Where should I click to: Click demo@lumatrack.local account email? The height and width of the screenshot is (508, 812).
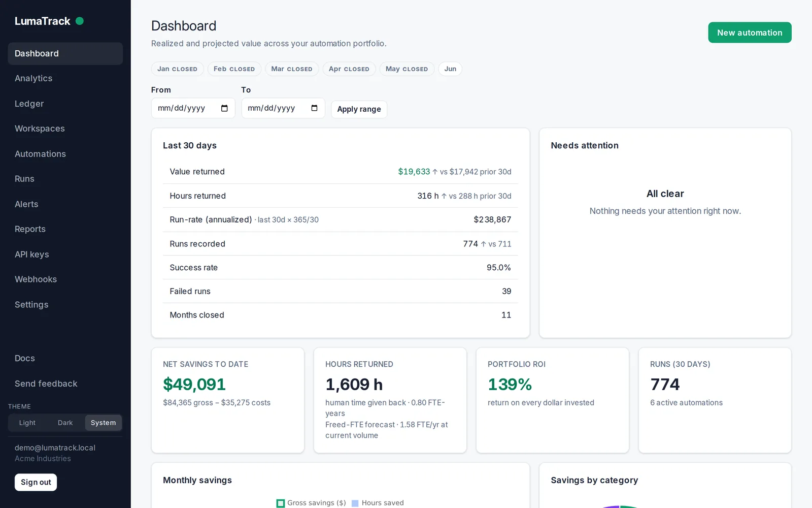(55, 448)
